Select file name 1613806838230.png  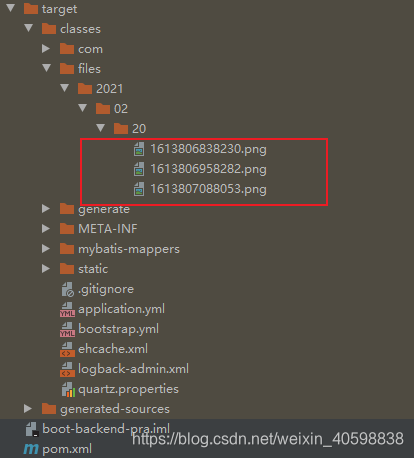coord(208,149)
